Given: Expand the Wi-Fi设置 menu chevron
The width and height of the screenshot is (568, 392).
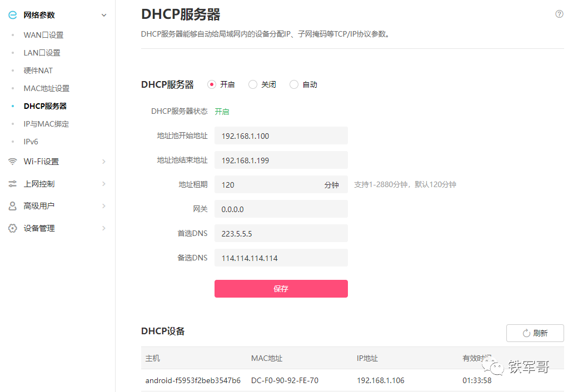Looking at the screenshot, I should 104,162.
